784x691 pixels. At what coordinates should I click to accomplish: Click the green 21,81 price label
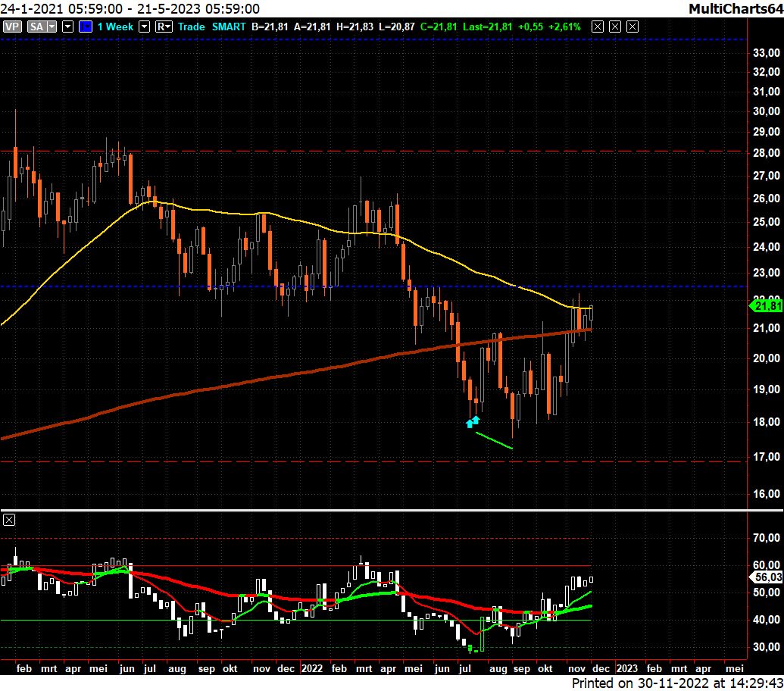click(x=766, y=306)
